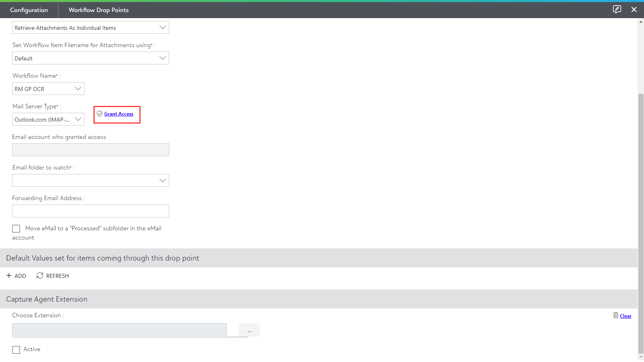Click the shield icon beside Grant Access
The image size is (644, 362).
pos(99,114)
